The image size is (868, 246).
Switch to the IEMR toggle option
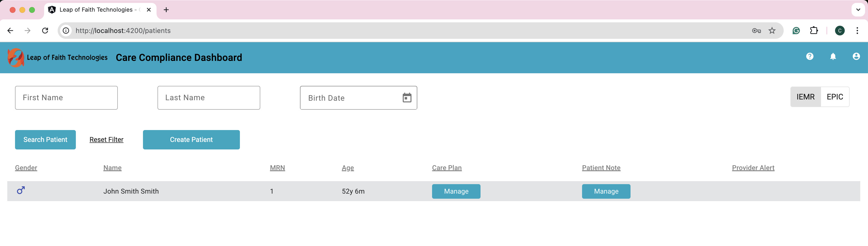(805, 97)
